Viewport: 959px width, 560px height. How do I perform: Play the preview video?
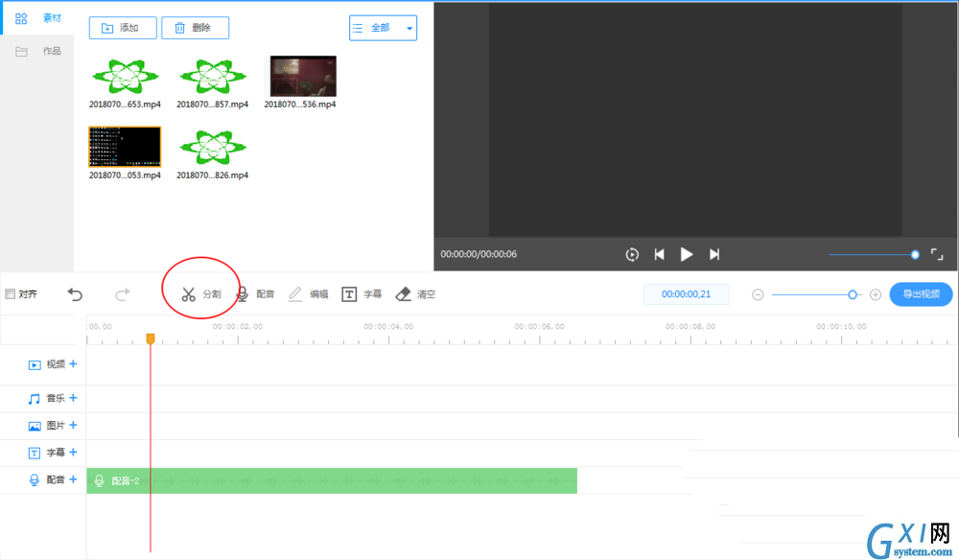click(x=687, y=254)
